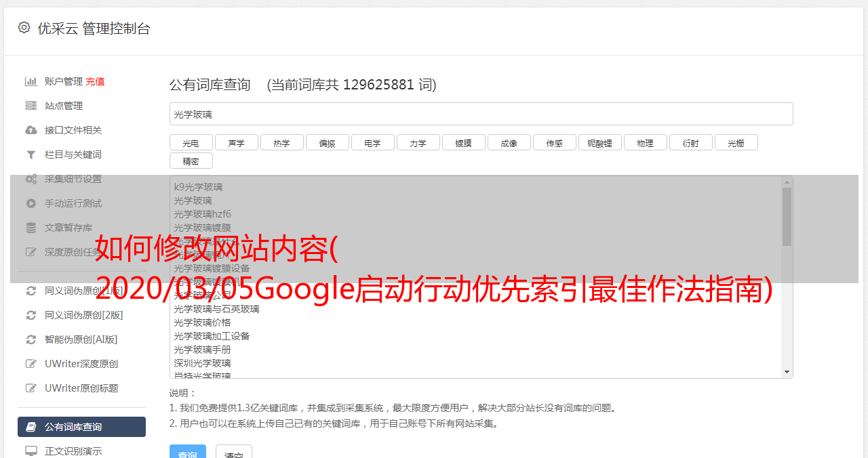Select the 偏振 tag button
The height and width of the screenshot is (458, 868).
pyautogui.click(x=327, y=142)
